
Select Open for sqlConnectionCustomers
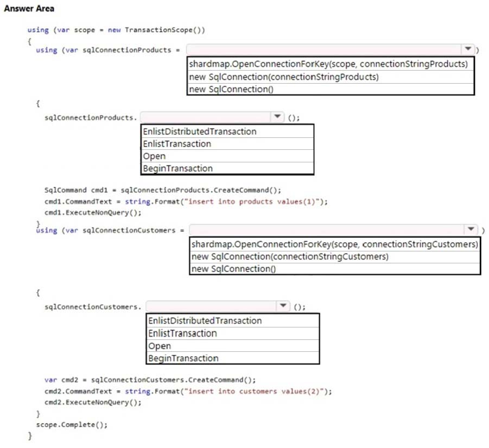[233, 346]
